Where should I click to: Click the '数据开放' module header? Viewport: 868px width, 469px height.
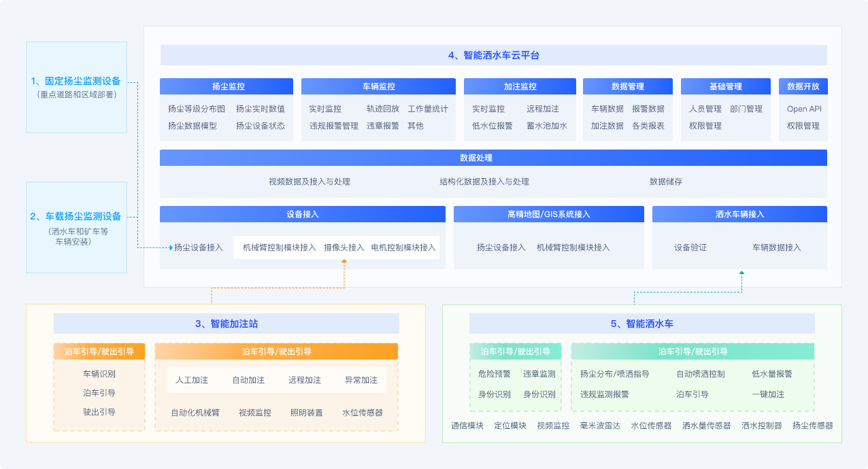pos(803,86)
